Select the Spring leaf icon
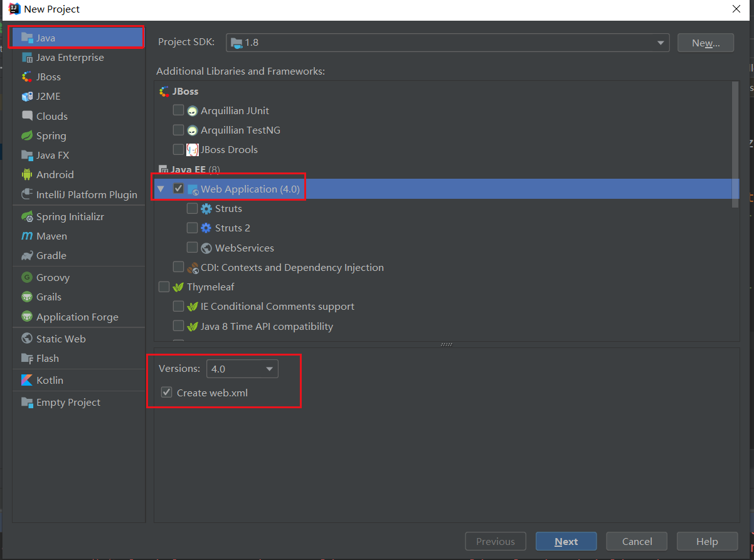The image size is (754, 560). click(x=27, y=135)
